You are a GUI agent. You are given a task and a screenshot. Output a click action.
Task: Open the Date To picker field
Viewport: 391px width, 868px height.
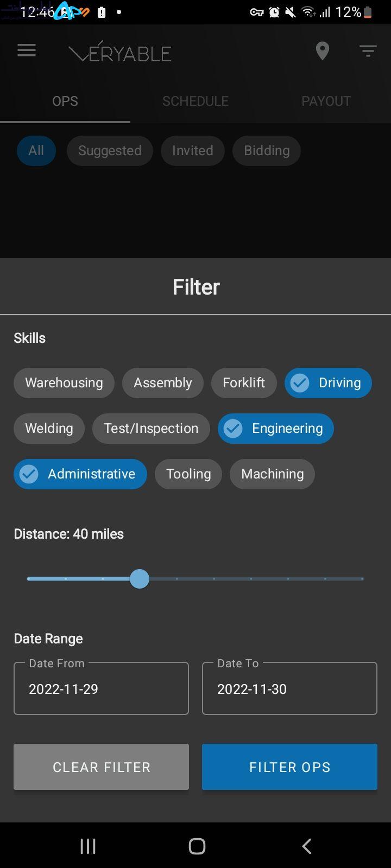[289, 688]
